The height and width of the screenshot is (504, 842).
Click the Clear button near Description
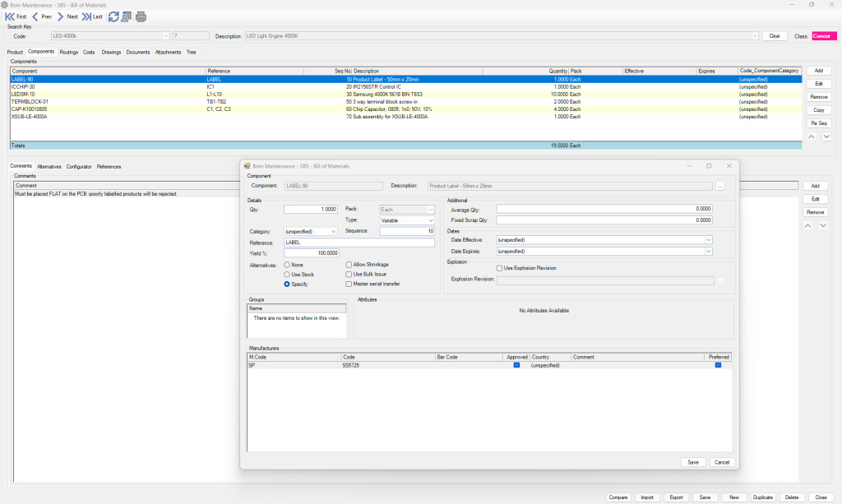click(x=775, y=36)
